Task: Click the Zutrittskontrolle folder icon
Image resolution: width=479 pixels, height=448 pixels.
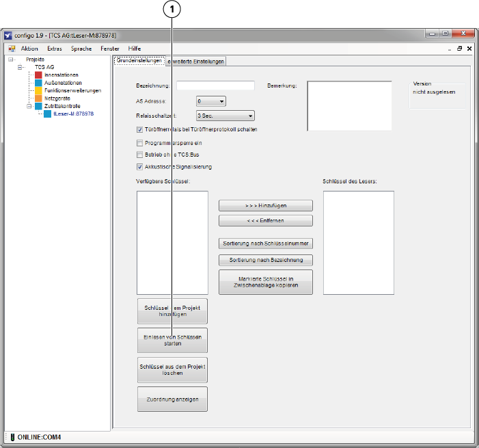Action: coord(39,106)
